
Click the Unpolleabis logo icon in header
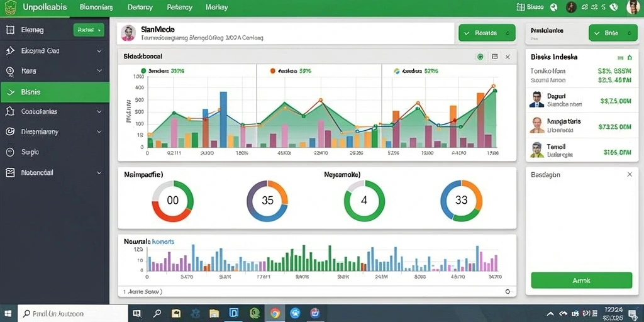point(10,8)
